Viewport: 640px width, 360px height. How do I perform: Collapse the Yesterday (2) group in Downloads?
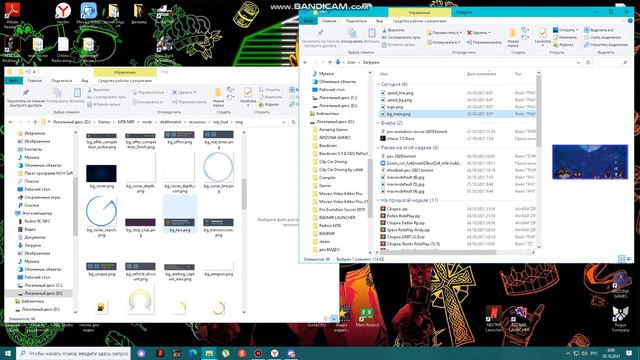pos(378,123)
